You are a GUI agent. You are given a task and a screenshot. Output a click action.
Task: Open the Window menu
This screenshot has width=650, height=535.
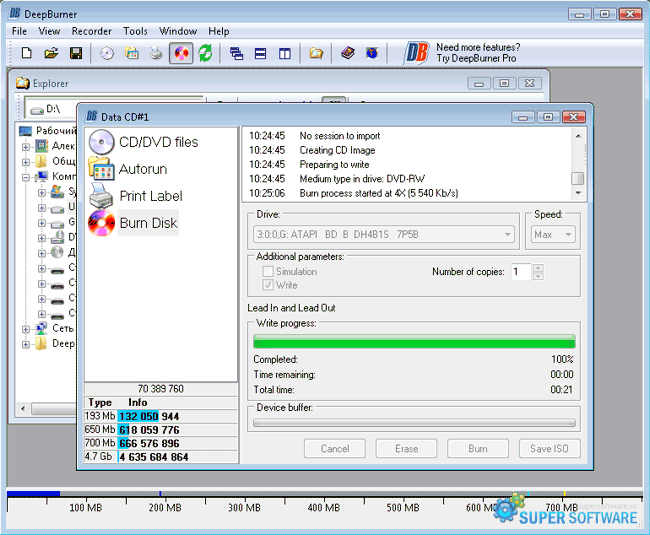[178, 31]
